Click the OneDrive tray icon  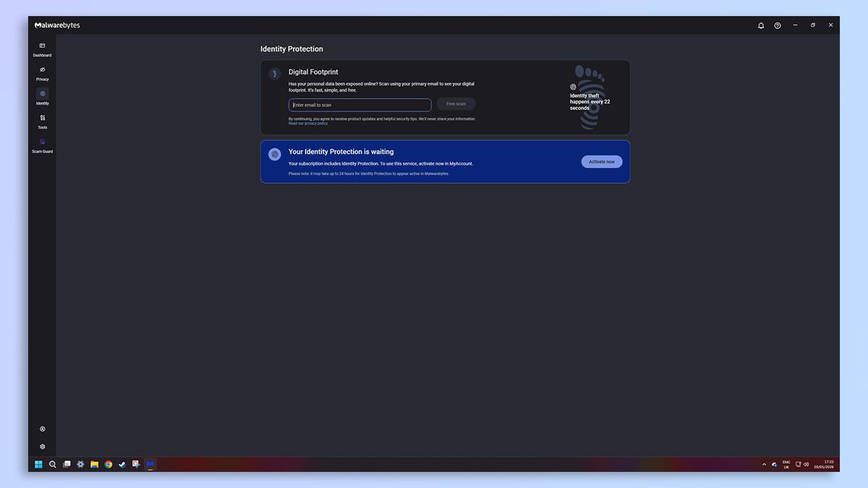(x=774, y=465)
